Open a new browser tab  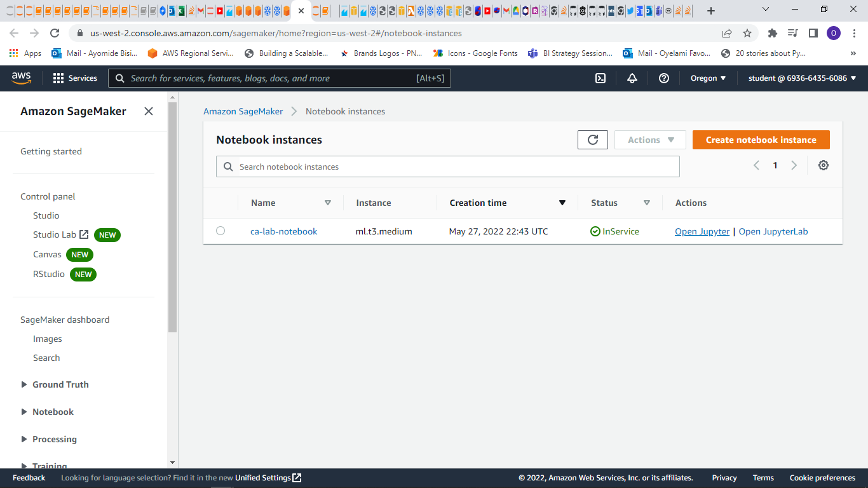pos(710,10)
